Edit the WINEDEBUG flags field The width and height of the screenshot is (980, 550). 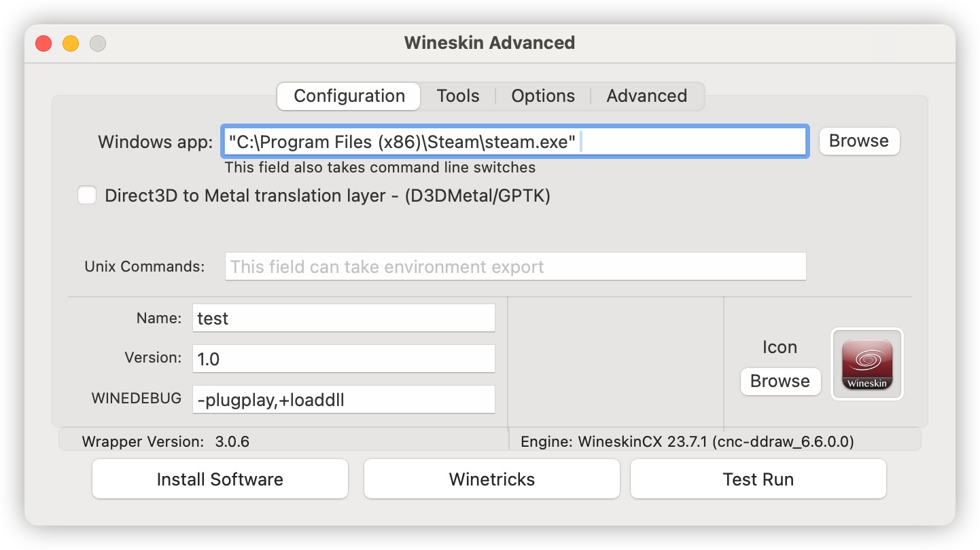[343, 399]
